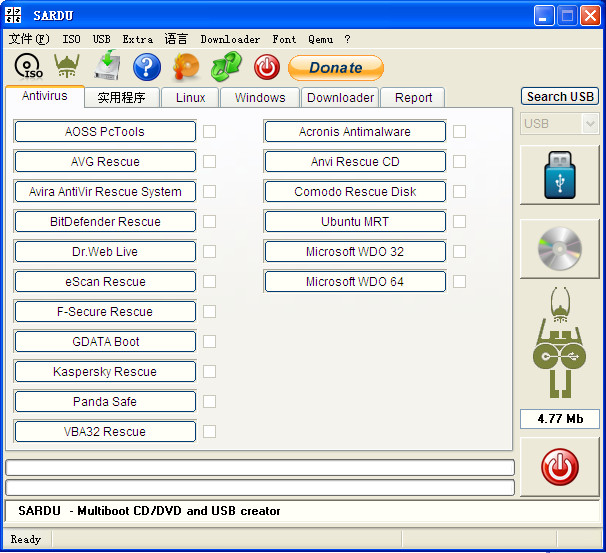The width and height of the screenshot is (606, 553).
Task: Click the CD/DVD disc creation button
Action: pyautogui.click(x=560, y=248)
